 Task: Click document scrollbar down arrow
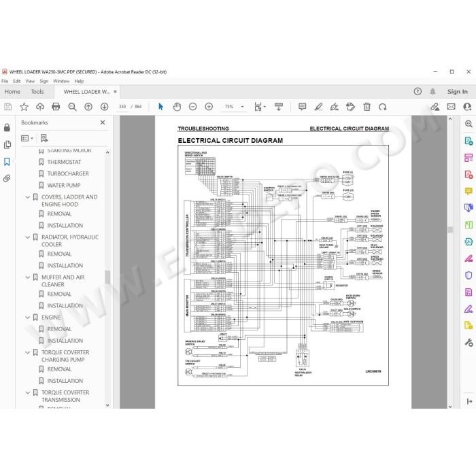coord(450,406)
